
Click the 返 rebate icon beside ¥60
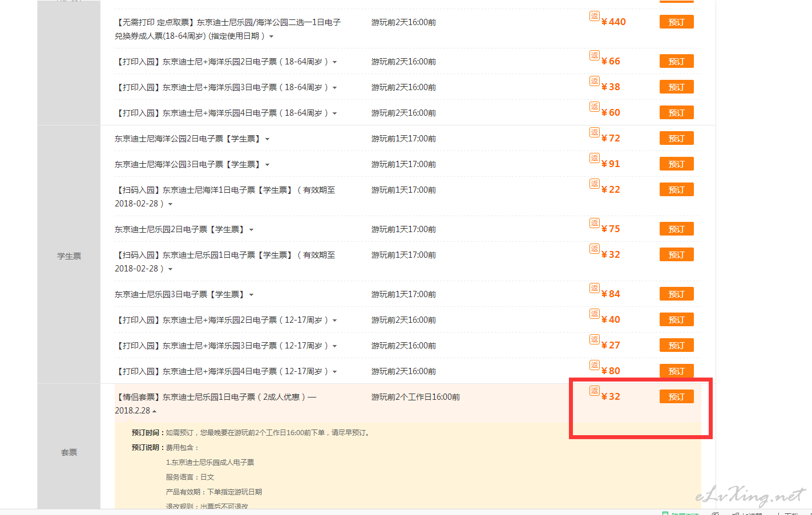(x=595, y=107)
